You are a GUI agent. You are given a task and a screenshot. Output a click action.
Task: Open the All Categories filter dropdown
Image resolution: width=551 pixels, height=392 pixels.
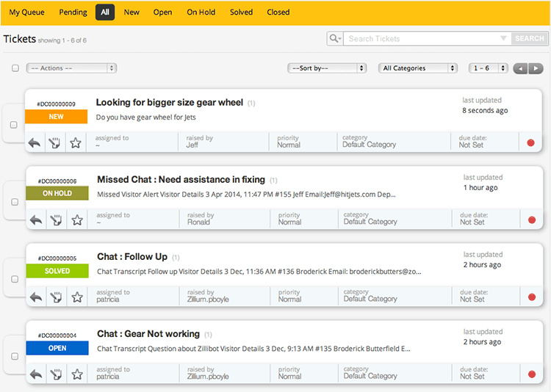(x=418, y=68)
